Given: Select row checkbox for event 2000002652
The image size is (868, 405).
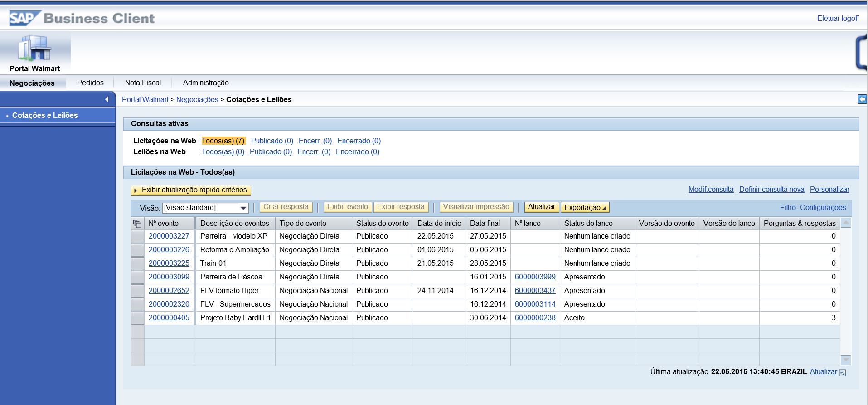Looking at the screenshot, I should point(137,291).
